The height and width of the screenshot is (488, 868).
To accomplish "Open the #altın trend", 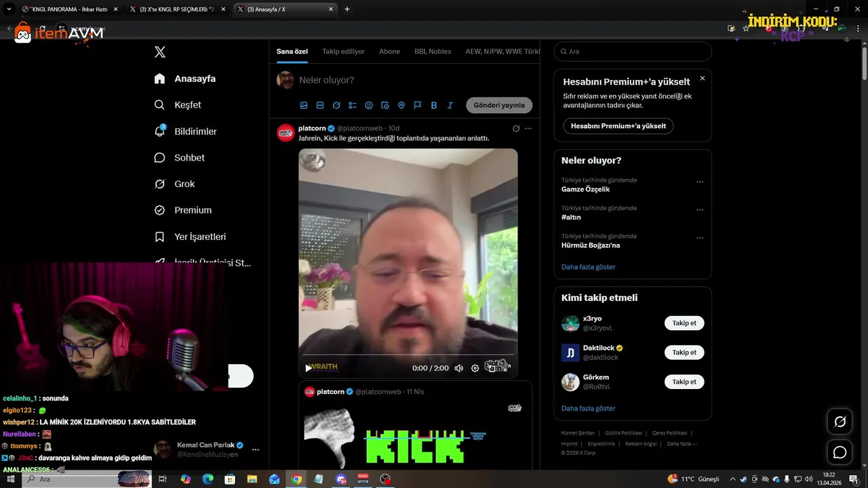I will tap(571, 217).
